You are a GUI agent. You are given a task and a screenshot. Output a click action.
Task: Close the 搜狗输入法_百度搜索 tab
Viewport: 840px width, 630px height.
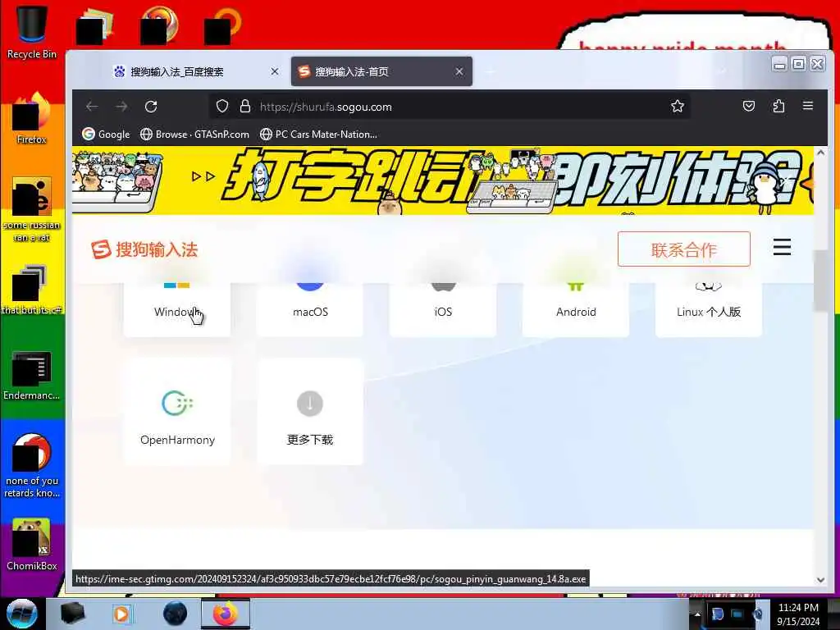(274, 71)
